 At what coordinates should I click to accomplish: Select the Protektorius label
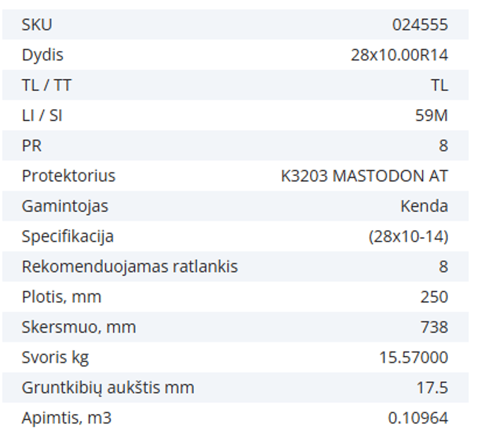point(68,175)
